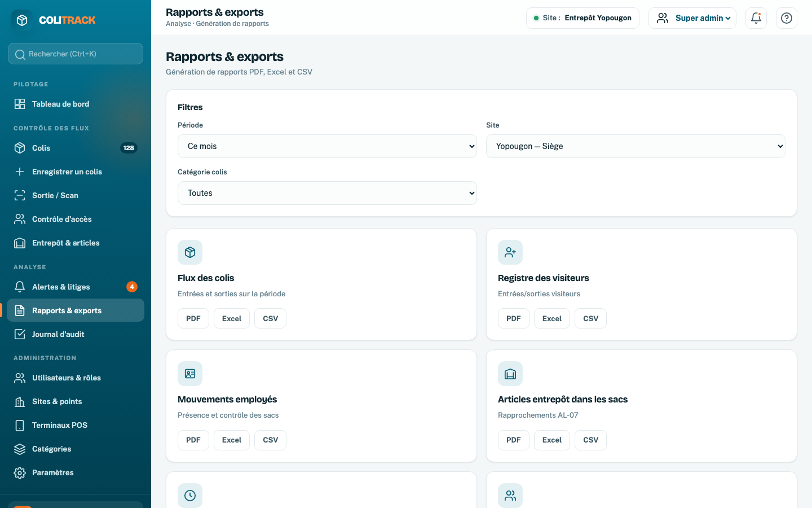Export Registre des visiteurs as Excel
The height and width of the screenshot is (508, 812).
click(552, 318)
